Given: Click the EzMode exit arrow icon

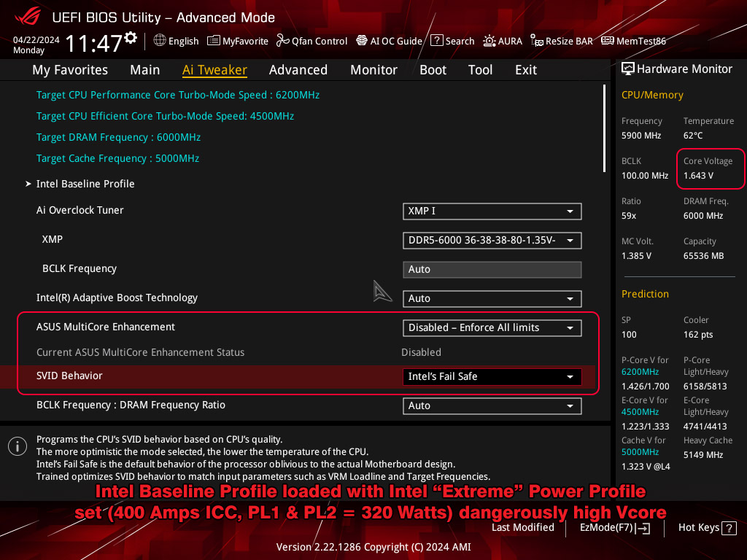Looking at the screenshot, I should [x=643, y=528].
